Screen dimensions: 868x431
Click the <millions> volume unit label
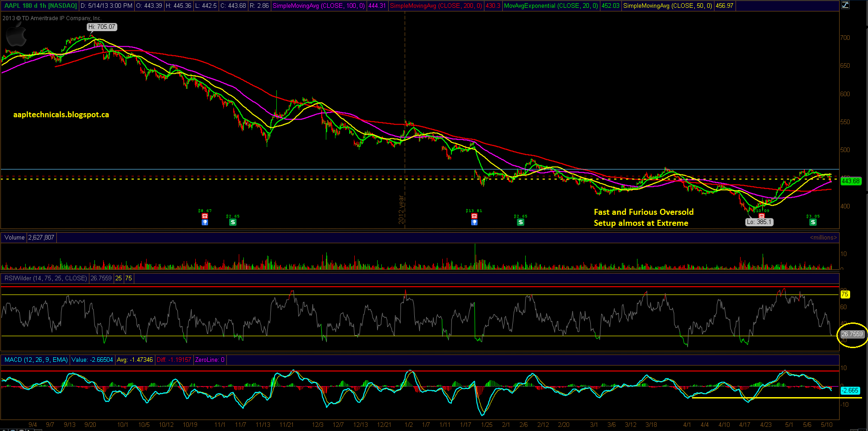pyautogui.click(x=823, y=237)
